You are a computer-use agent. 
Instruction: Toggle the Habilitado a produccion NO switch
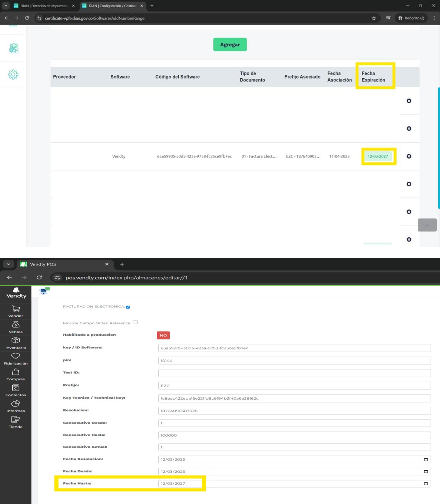click(163, 335)
